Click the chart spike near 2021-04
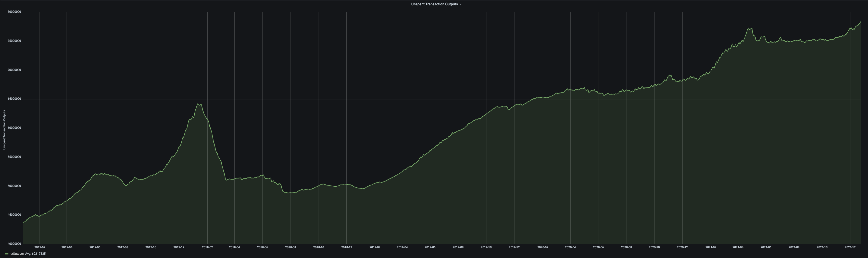This screenshot has width=868, height=258. tap(748, 29)
